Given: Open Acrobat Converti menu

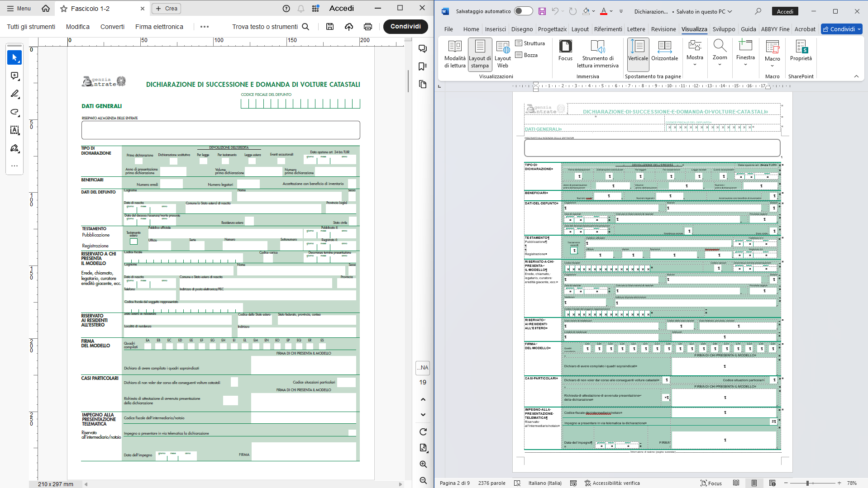Looking at the screenshot, I should click(x=112, y=27).
